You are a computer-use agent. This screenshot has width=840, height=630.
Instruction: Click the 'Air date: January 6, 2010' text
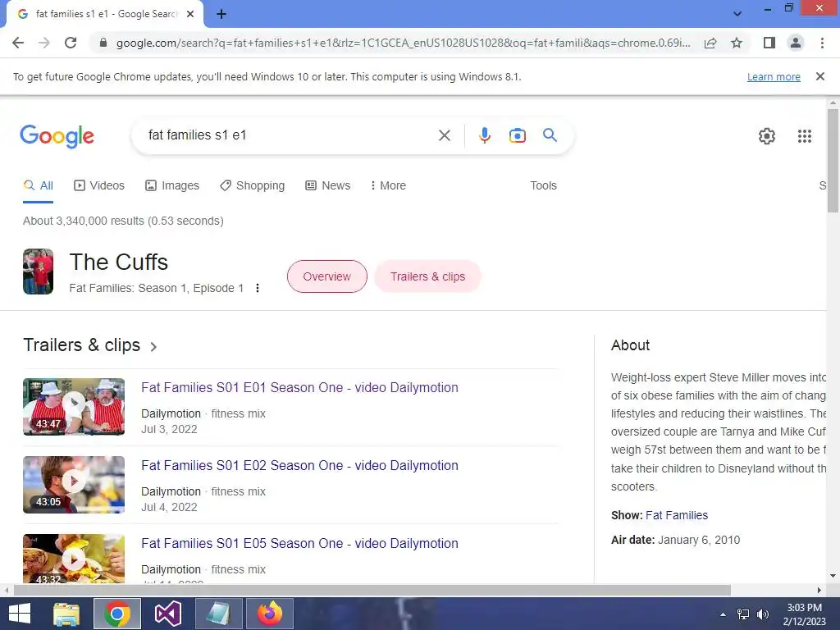pyautogui.click(x=676, y=540)
